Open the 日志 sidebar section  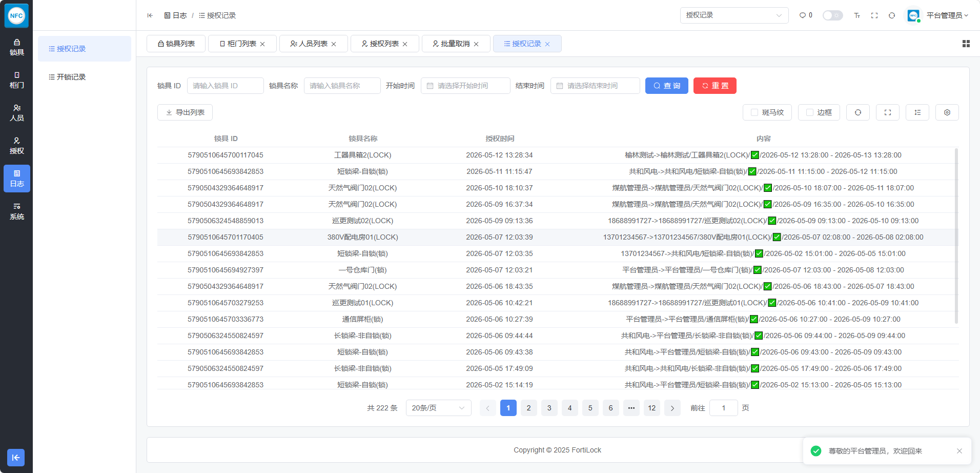click(16, 179)
